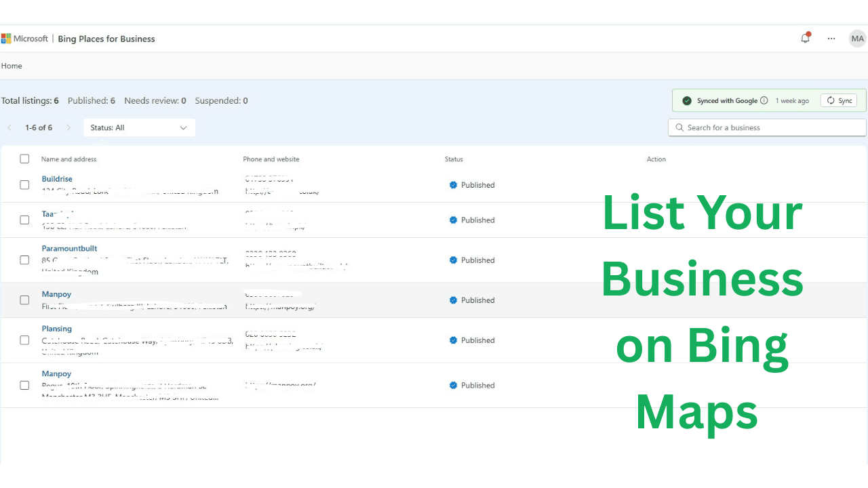Viewport: 868px width, 488px height.
Task: Open the Home navigation item
Action: [x=12, y=66]
